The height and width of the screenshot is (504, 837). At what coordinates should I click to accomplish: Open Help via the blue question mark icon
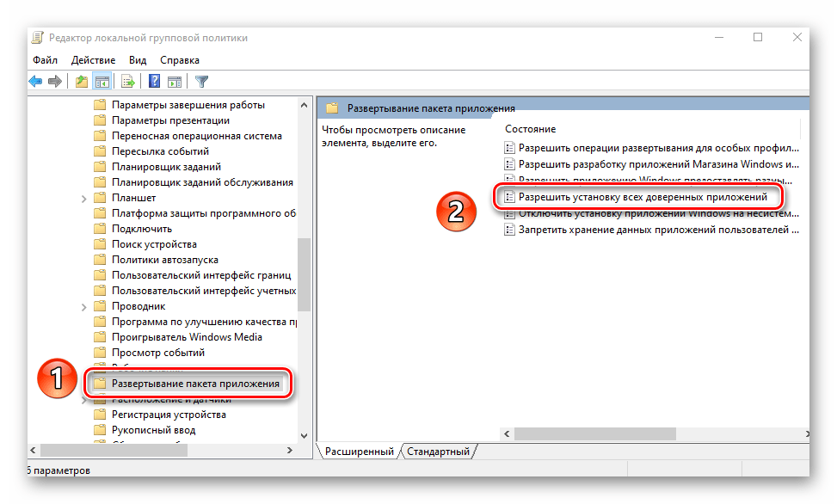[154, 82]
